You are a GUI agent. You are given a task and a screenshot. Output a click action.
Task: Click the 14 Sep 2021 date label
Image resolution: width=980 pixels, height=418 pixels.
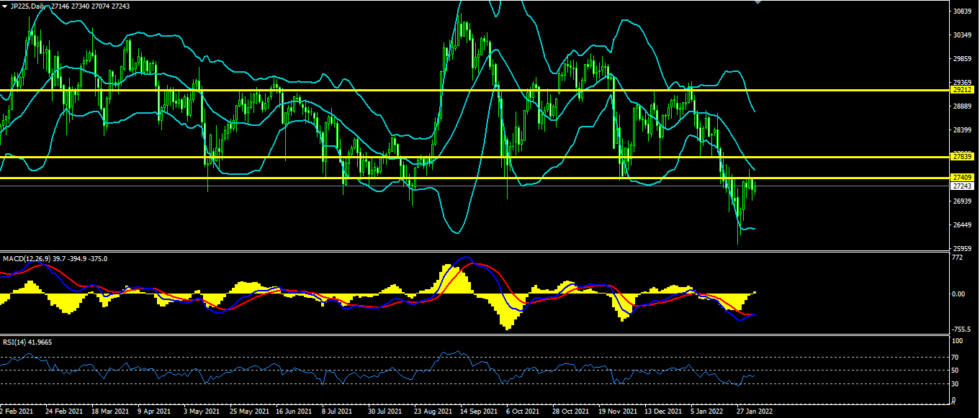point(478,412)
